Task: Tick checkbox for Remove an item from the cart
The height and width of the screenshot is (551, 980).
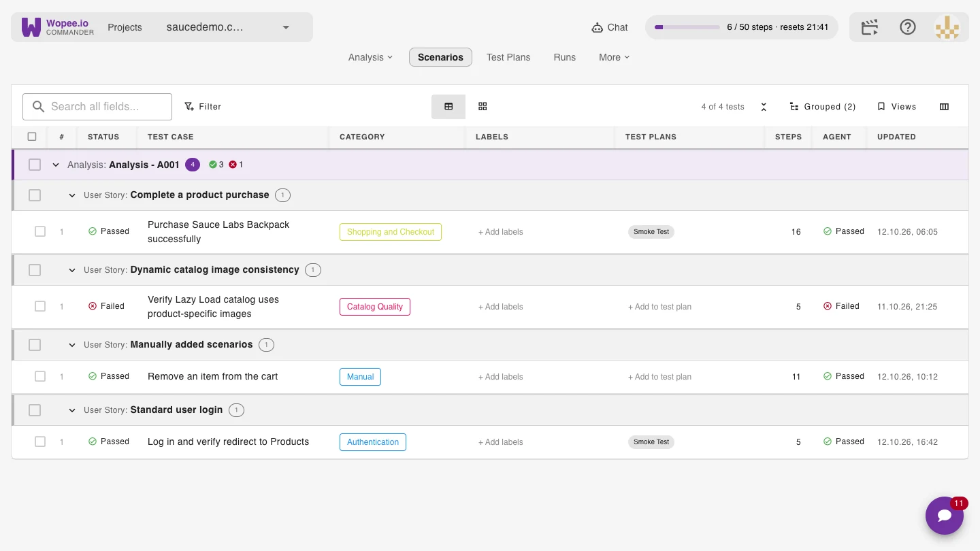Action: tap(40, 376)
